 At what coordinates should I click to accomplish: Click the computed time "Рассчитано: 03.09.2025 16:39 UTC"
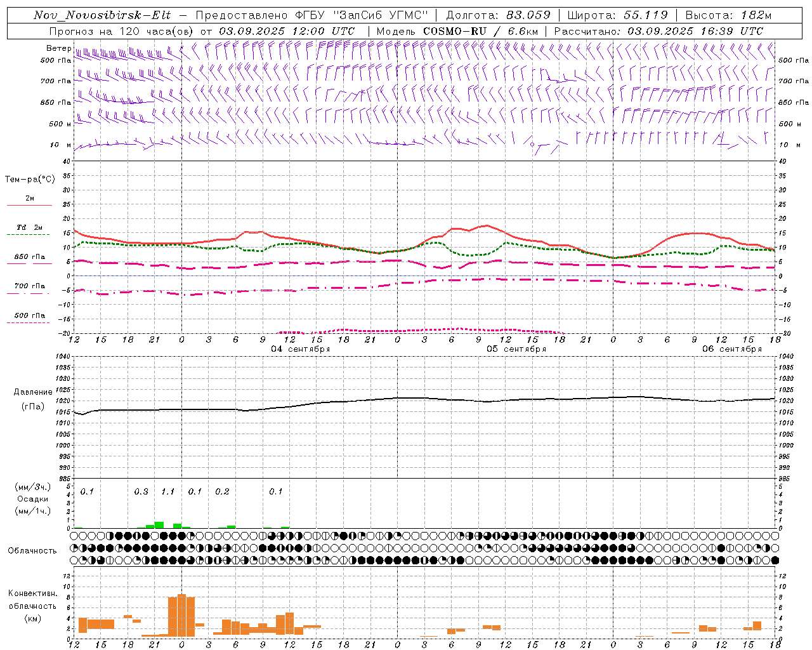point(658,31)
